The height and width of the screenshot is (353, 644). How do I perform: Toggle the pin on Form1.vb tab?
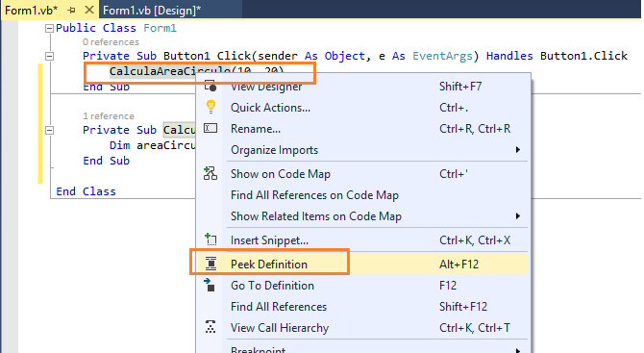tap(71, 11)
